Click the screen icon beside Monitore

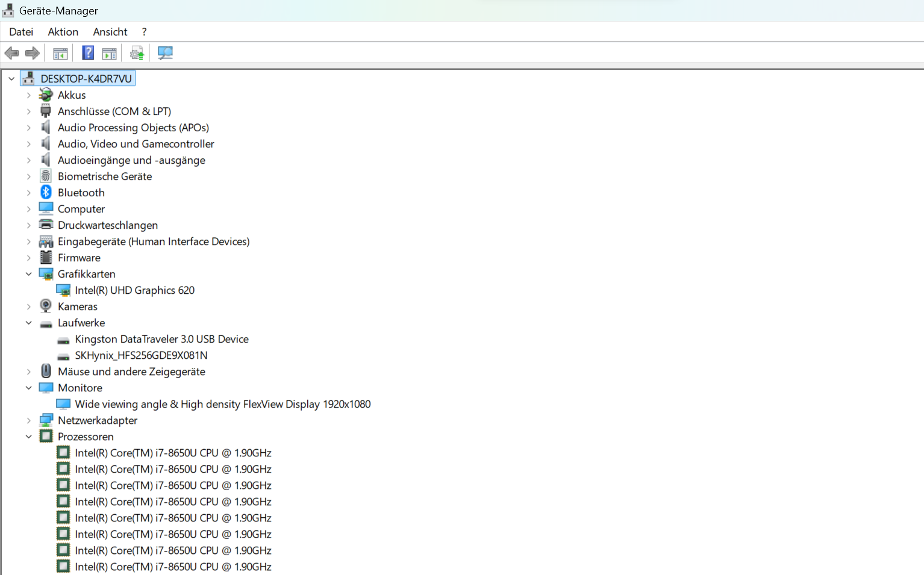pyautogui.click(x=46, y=388)
